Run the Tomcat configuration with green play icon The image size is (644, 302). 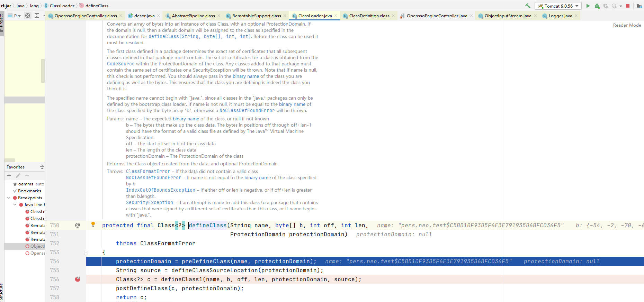pos(588,6)
